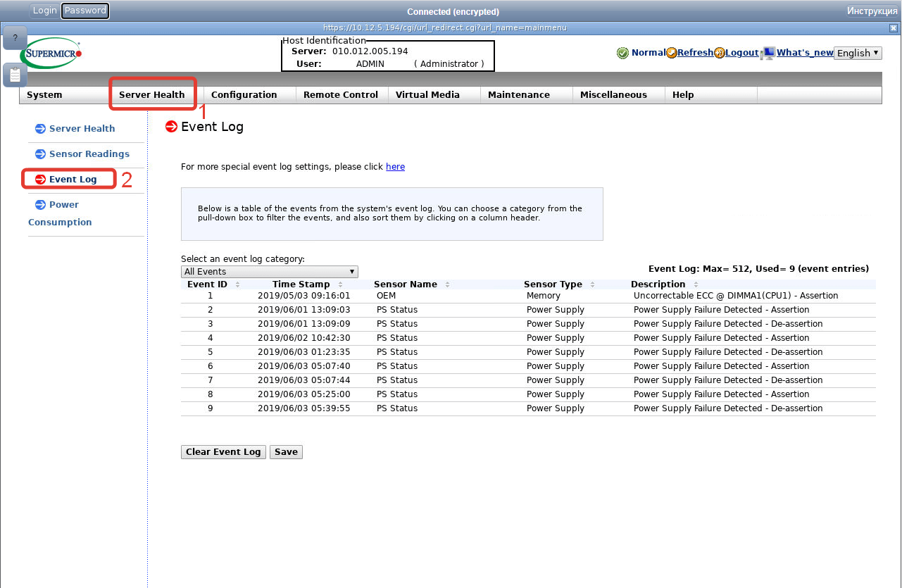902x588 pixels.
Task: Sort table by Event ID column arrows
Action: tap(237, 284)
